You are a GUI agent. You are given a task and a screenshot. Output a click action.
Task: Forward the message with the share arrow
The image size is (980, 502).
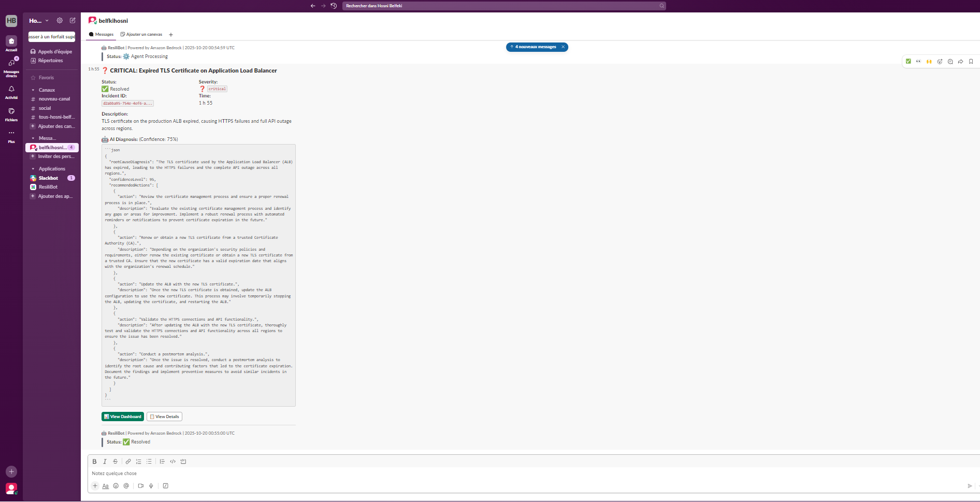pos(960,61)
